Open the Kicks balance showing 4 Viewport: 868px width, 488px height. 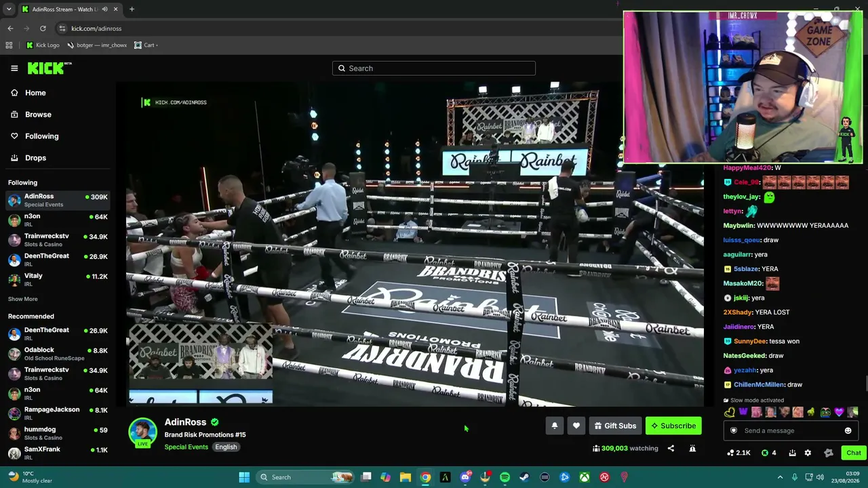coord(769,453)
